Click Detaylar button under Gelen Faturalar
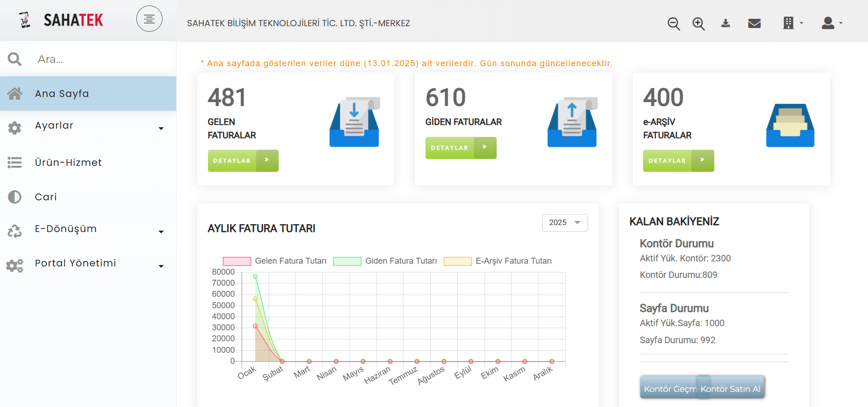 coord(243,161)
